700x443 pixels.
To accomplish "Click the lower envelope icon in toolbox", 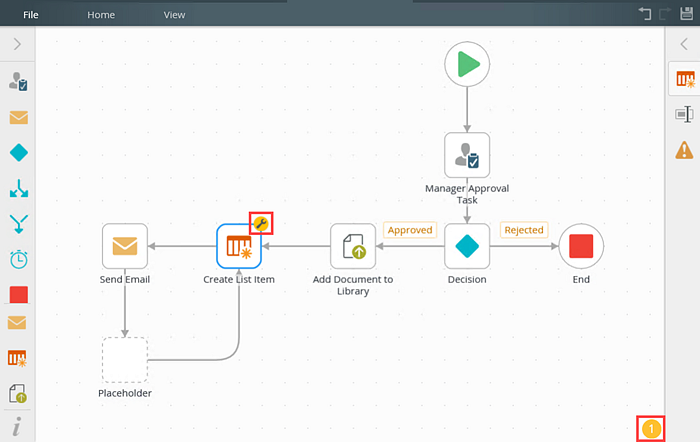I will [x=17, y=322].
